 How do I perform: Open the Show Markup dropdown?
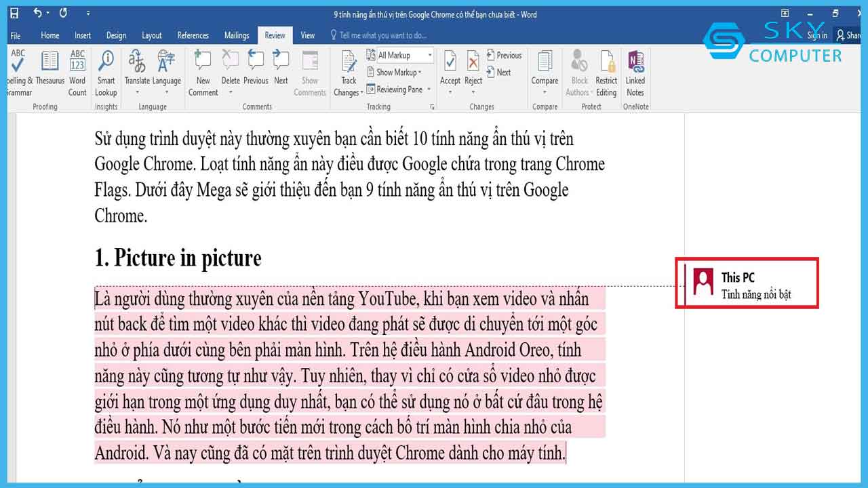tap(395, 72)
